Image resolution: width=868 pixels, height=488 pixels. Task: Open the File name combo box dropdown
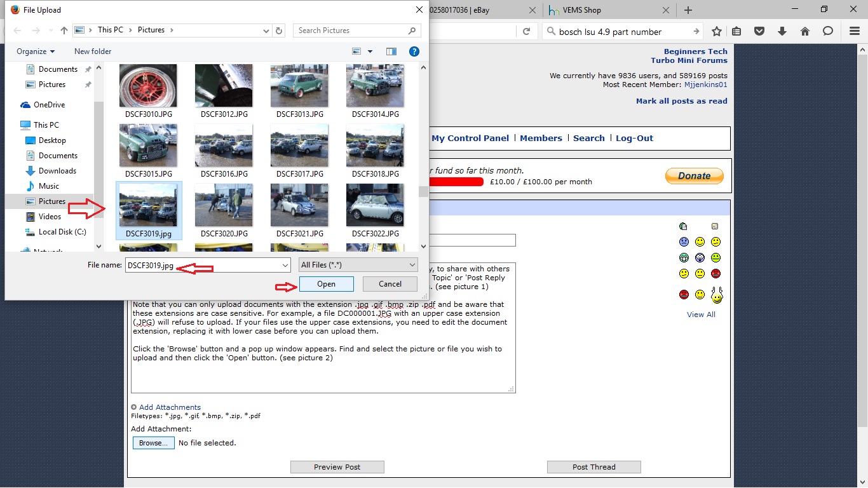click(x=285, y=265)
